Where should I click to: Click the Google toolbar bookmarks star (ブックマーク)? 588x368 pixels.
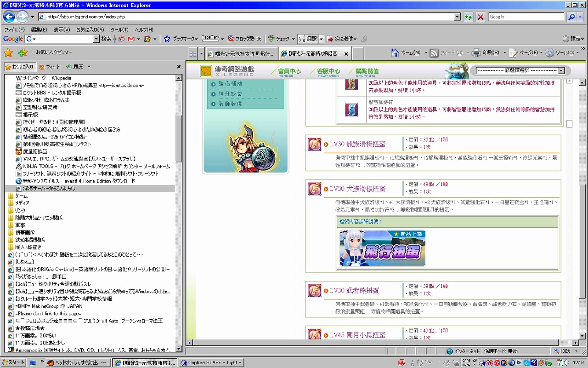[181, 39]
